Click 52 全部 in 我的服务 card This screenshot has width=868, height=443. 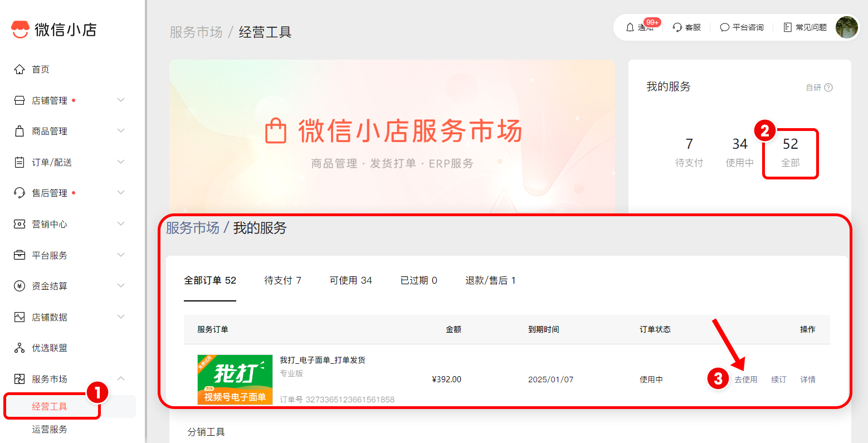point(790,153)
